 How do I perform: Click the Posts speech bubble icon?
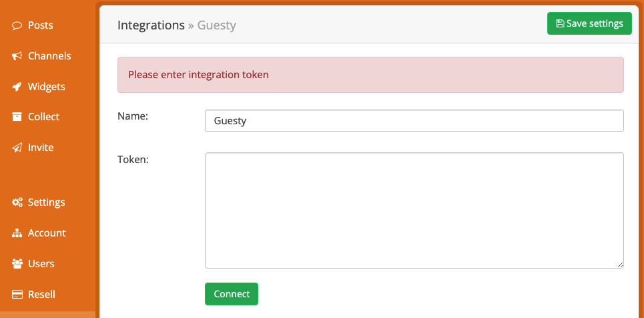point(17,26)
